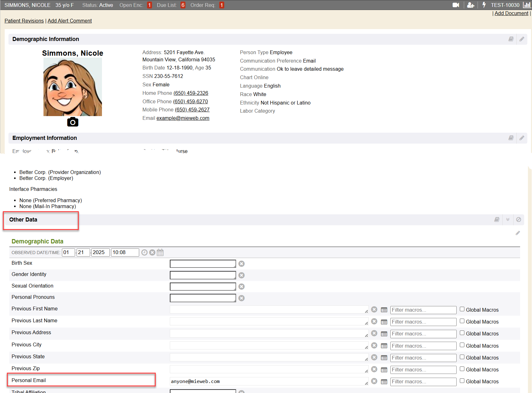Click the camera icon under patient photo
The width and height of the screenshot is (532, 393).
73,122
